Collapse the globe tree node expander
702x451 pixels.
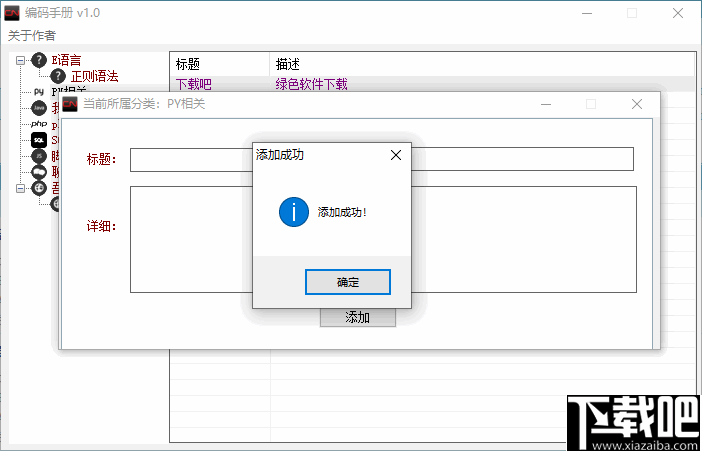pos(21,189)
